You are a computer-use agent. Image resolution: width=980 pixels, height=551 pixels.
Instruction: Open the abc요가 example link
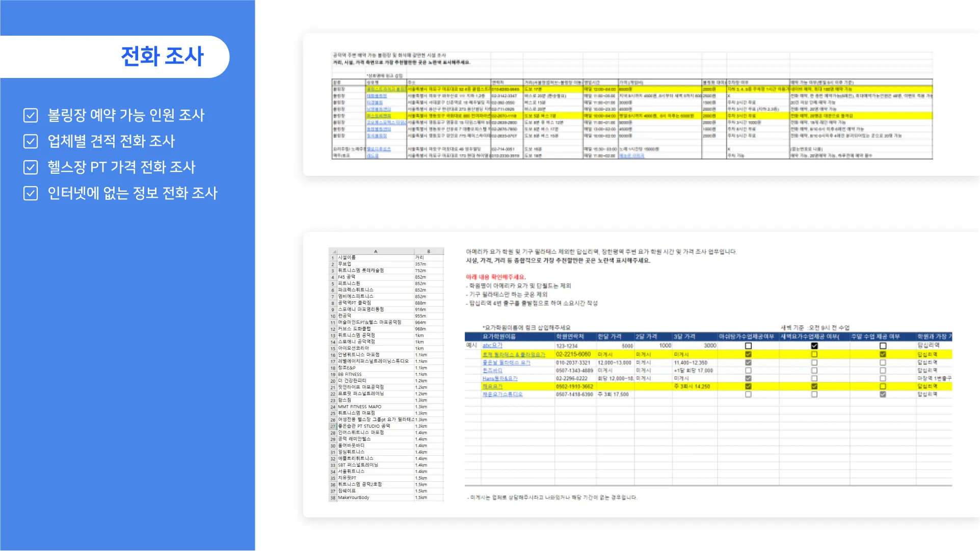pyautogui.click(x=492, y=346)
